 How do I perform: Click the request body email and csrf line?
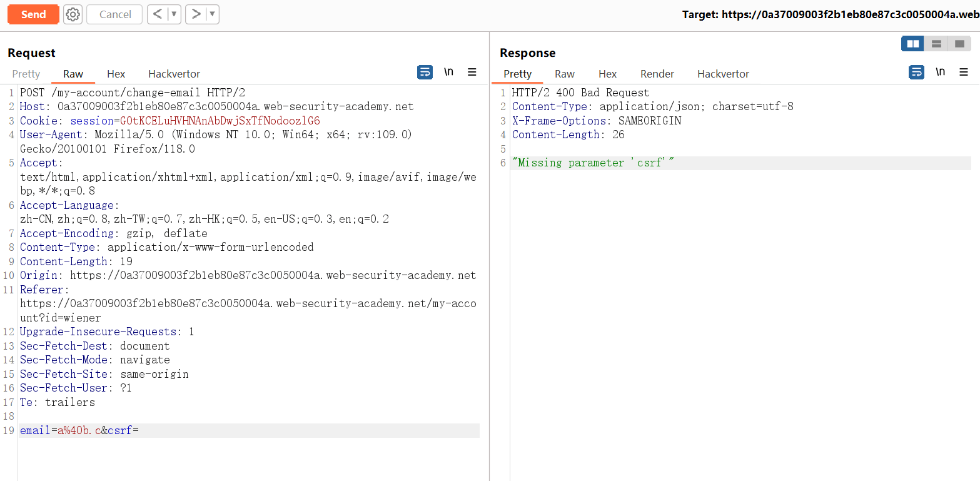click(79, 430)
